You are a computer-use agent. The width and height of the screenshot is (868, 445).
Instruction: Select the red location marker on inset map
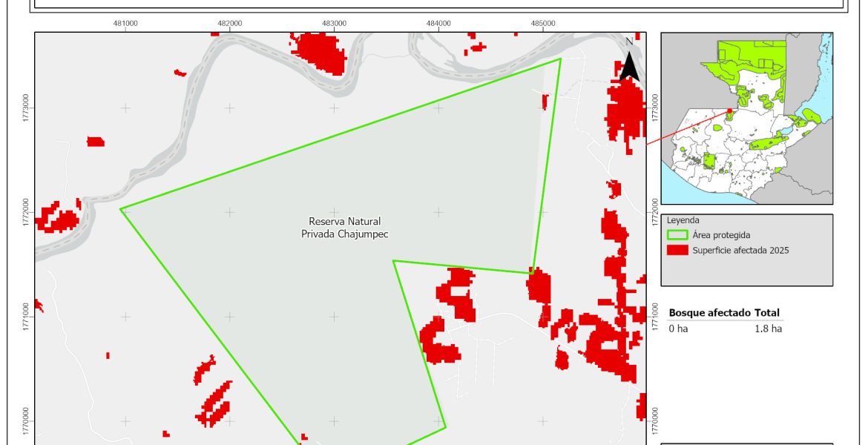click(x=729, y=111)
